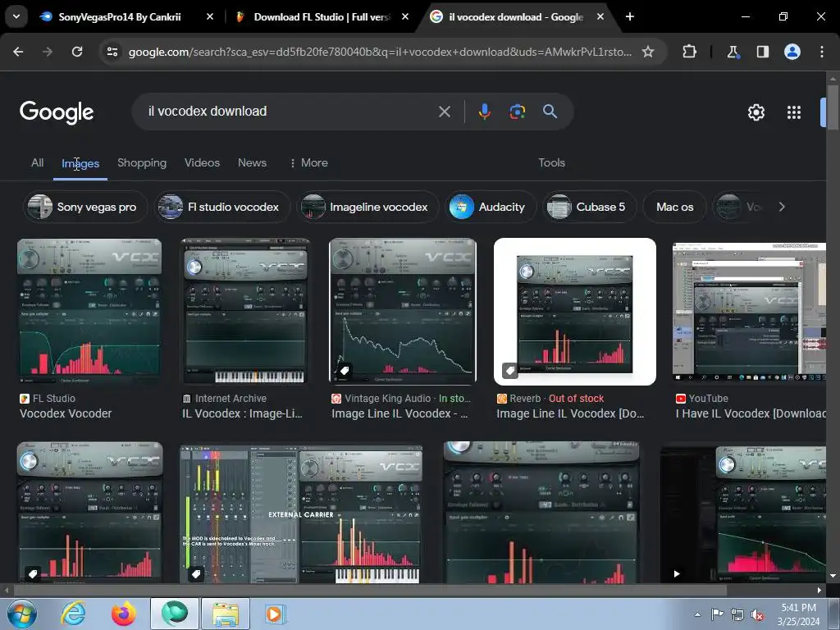
Task: Open search Tools options
Action: click(x=551, y=163)
